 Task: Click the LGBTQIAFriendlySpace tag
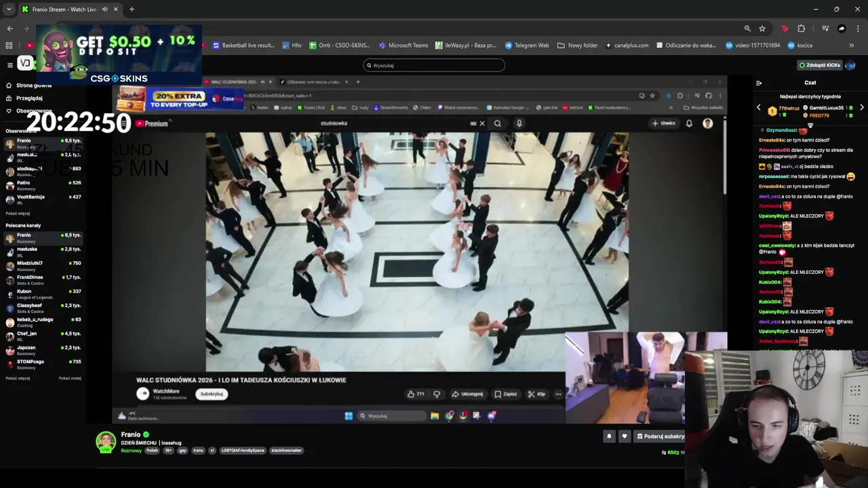pyautogui.click(x=243, y=451)
